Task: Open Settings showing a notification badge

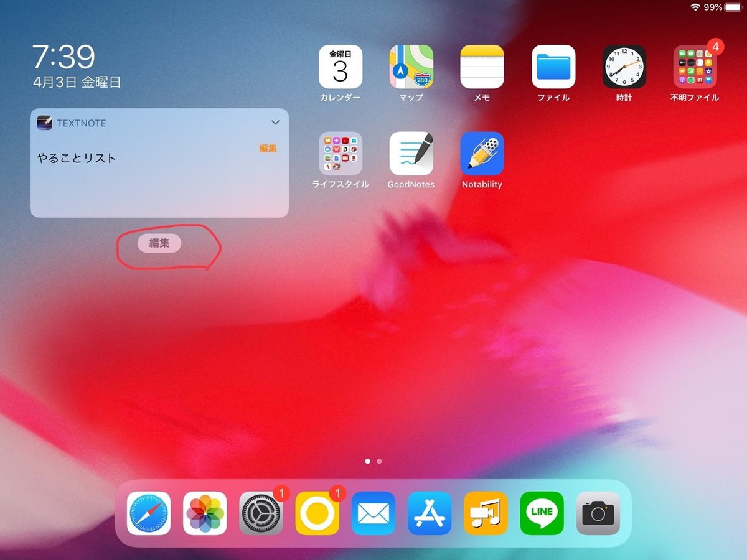Action: [x=260, y=514]
